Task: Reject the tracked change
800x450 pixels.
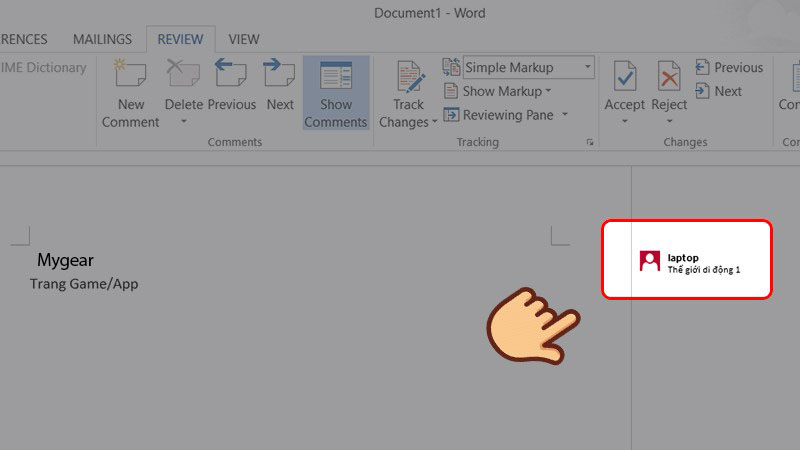Action: [669, 85]
